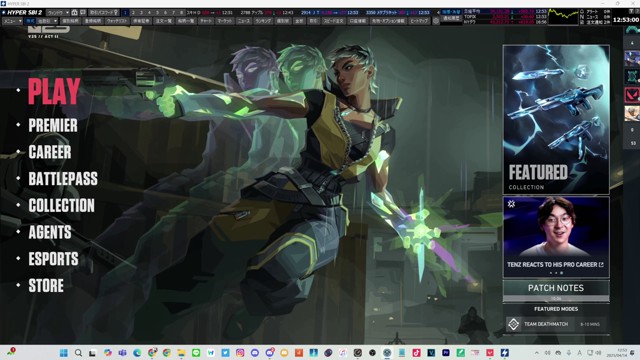Open the Hyper SBI 2 window dropdown
Viewport: 640px width, 360px height.
pos(58,12)
